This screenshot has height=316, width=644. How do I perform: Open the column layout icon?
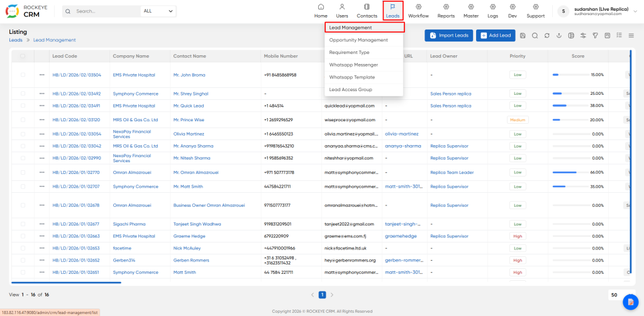coord(571,36)
